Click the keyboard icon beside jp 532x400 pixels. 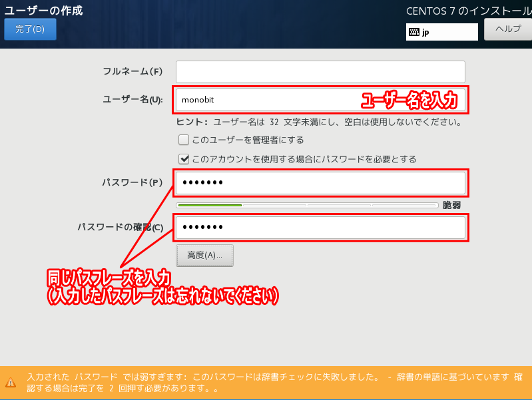[414, 32]
